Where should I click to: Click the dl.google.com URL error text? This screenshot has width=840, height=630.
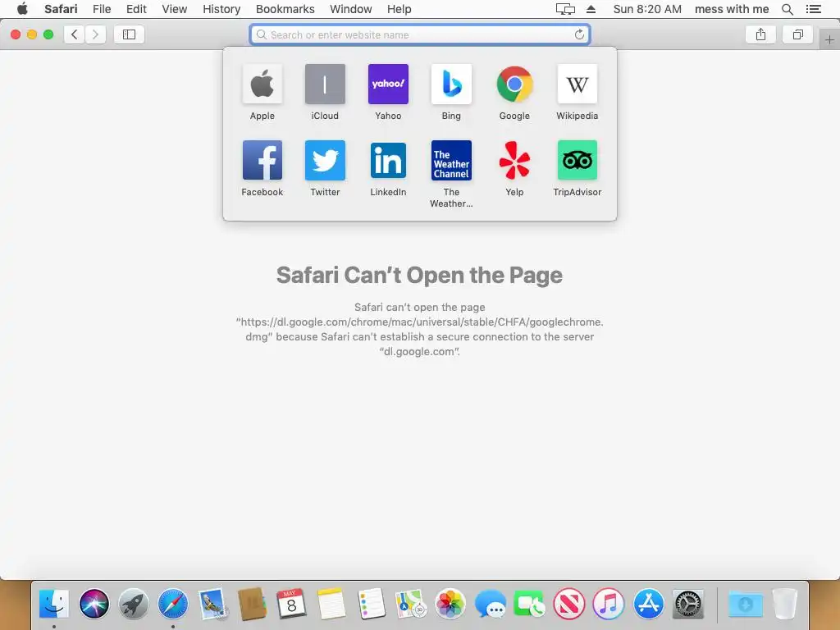(419, 329)
